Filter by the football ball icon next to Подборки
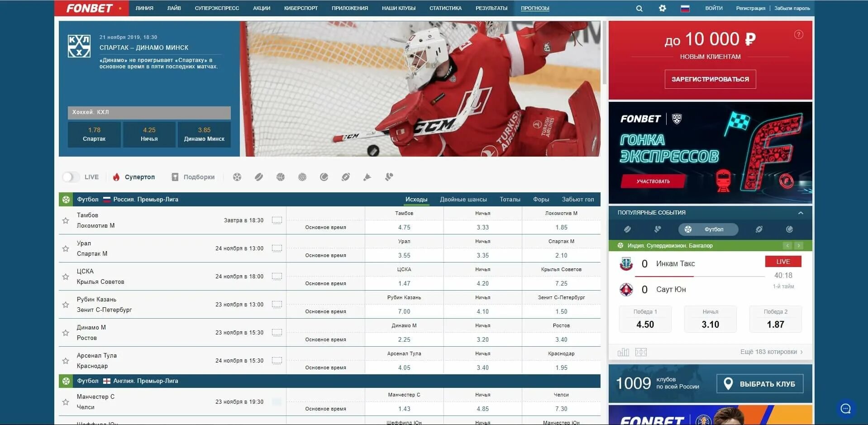 (237, 177)
